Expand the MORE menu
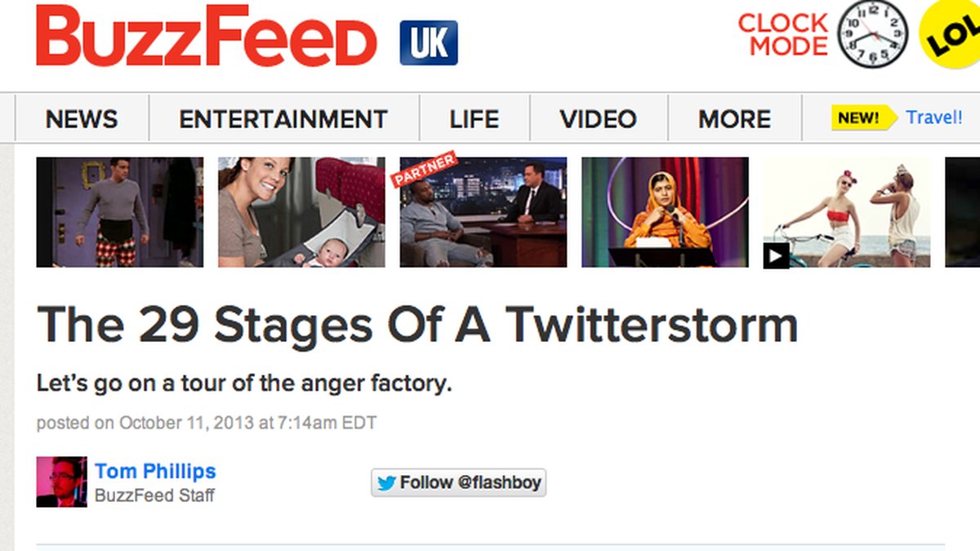This screenshot has height=551, width=980. (735, 119)
